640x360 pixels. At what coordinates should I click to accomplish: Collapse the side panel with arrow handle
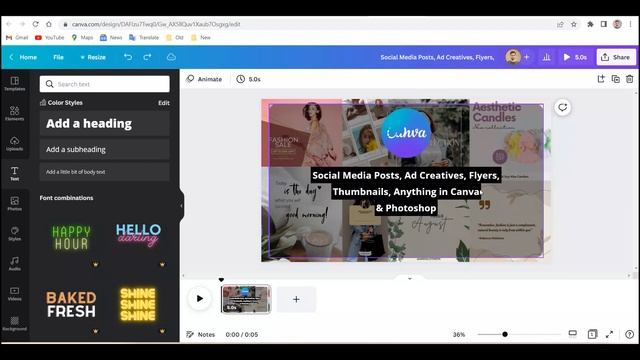tap(182, 206)
